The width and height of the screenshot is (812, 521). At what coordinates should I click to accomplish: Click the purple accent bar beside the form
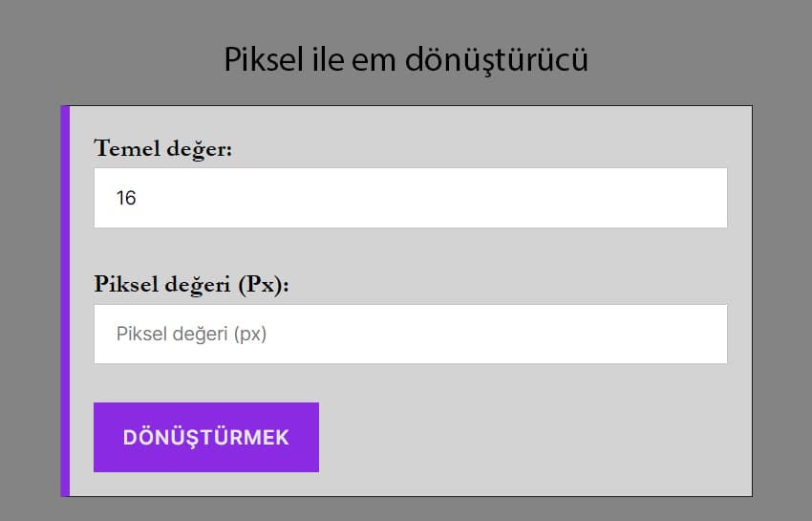click(65, 301)
